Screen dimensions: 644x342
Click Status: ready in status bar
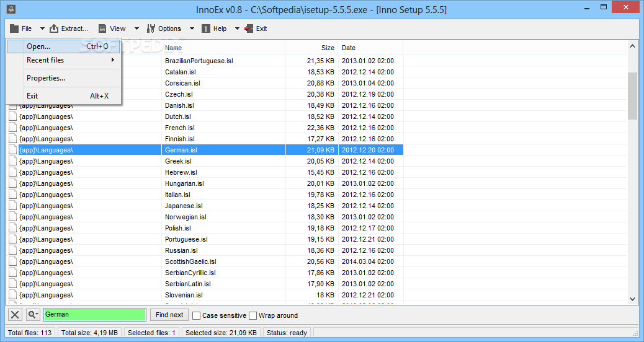[x=287, y=333]
